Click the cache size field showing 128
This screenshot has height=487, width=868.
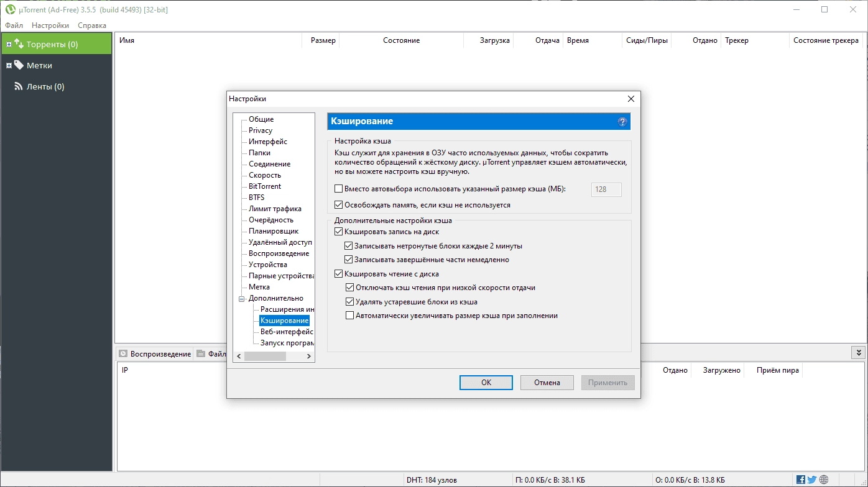[606, 189]
